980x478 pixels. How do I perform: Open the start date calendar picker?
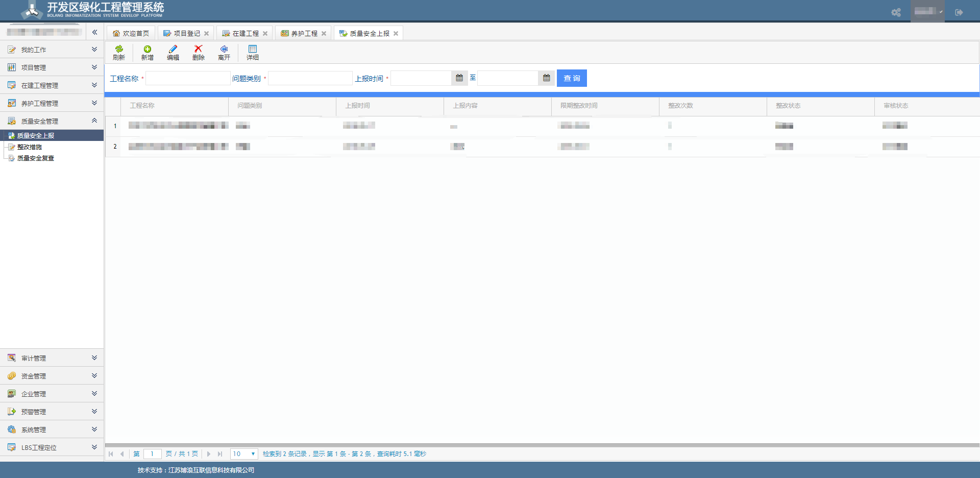coord(459,78)
